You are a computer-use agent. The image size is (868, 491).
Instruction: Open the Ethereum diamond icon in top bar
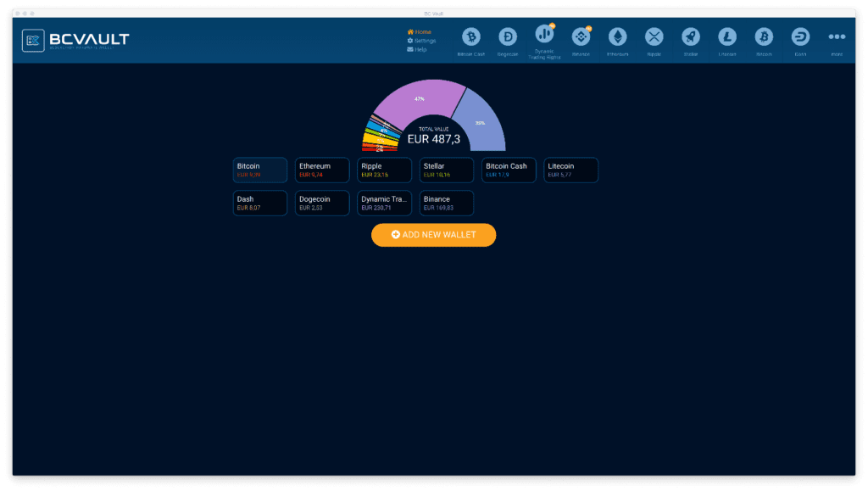(617, 37)
